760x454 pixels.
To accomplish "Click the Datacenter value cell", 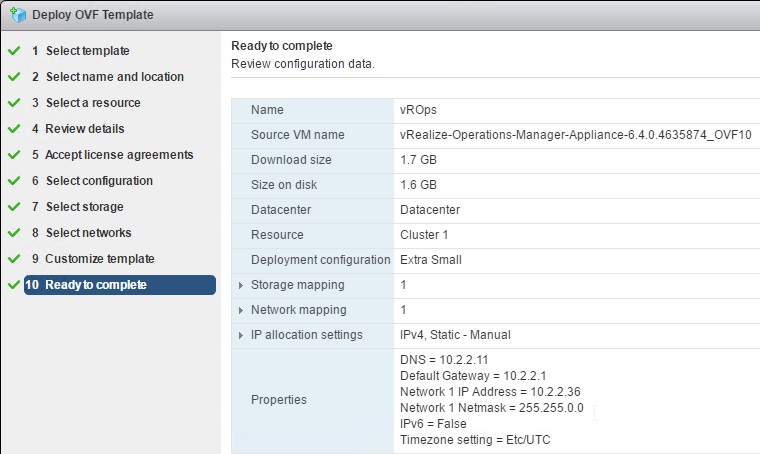I will (430, 210).
